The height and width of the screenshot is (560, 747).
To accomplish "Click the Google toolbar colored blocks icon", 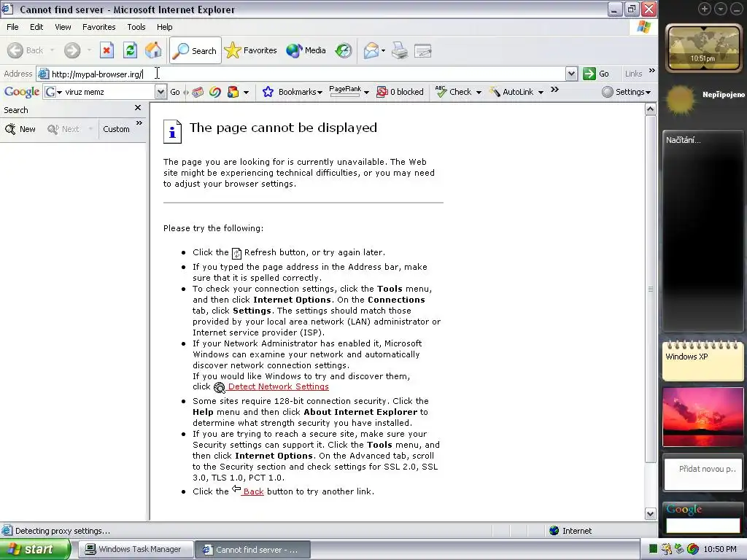I will point(233,92).
